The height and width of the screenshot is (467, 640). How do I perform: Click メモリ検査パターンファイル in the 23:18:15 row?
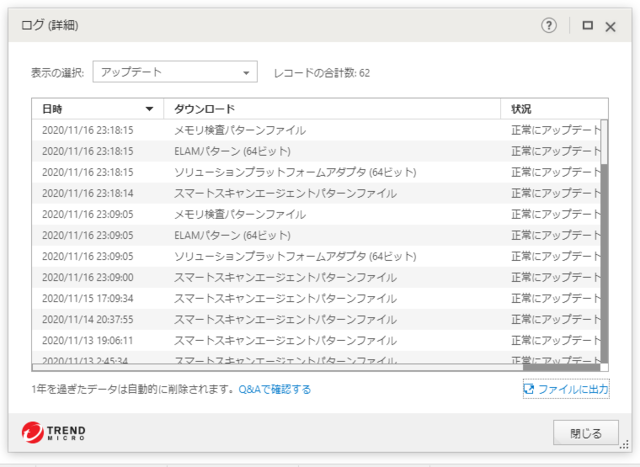tap(240, 130)
